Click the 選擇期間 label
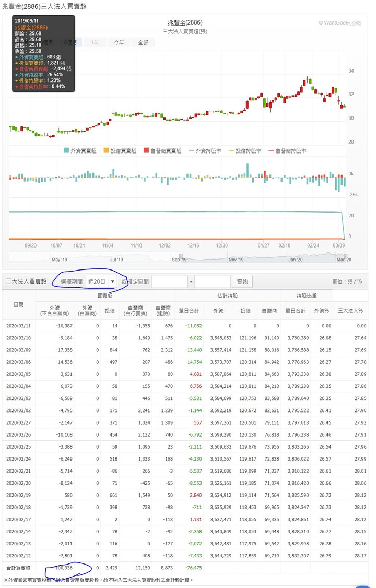 [x=71, y=281]
